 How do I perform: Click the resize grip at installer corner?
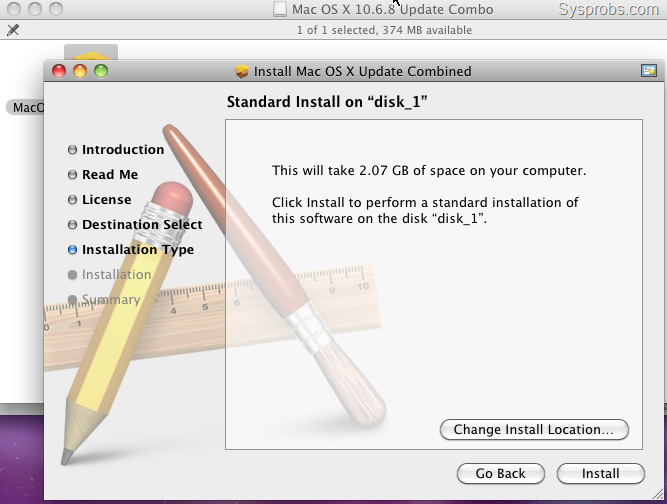click(658, 494)
